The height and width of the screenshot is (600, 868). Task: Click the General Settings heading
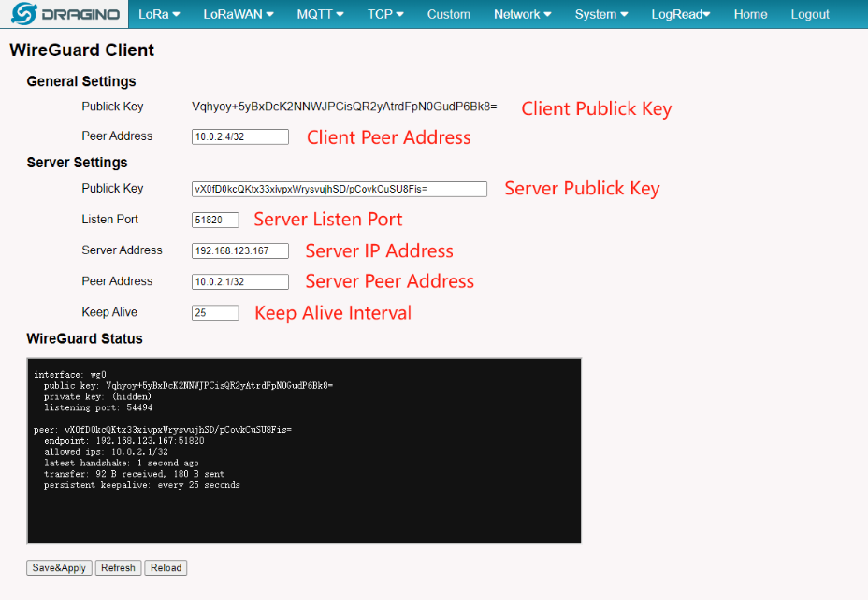[x=81, y=81]
